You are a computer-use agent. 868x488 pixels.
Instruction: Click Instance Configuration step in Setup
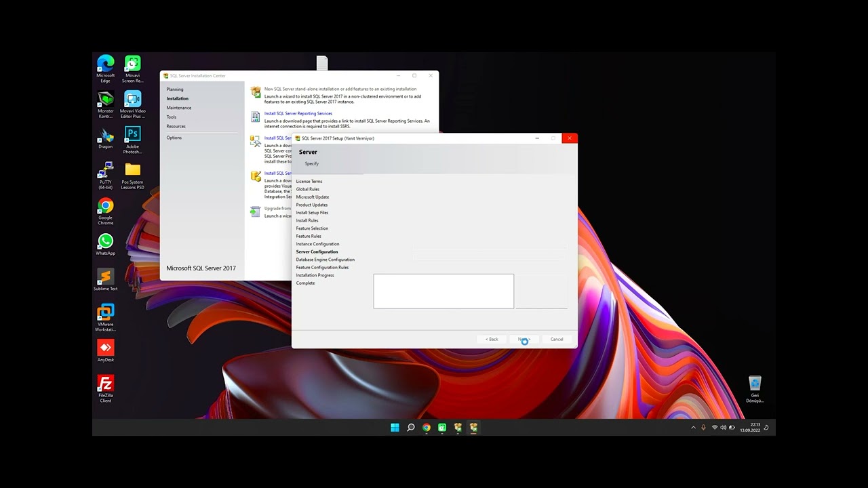(317, 244)
